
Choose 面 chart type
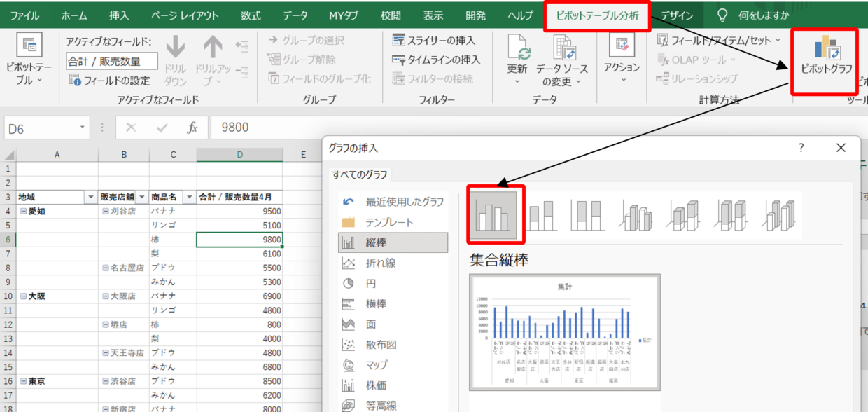coord(393,324)
